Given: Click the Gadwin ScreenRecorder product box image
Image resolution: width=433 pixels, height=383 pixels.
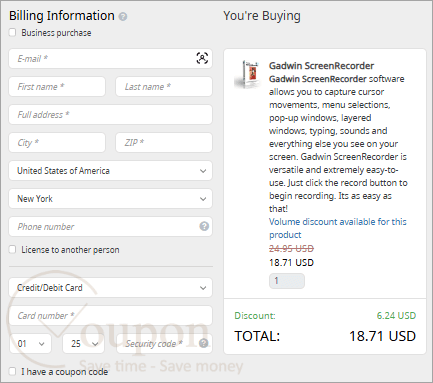Looking at the screenshot, I should point(248,74).
